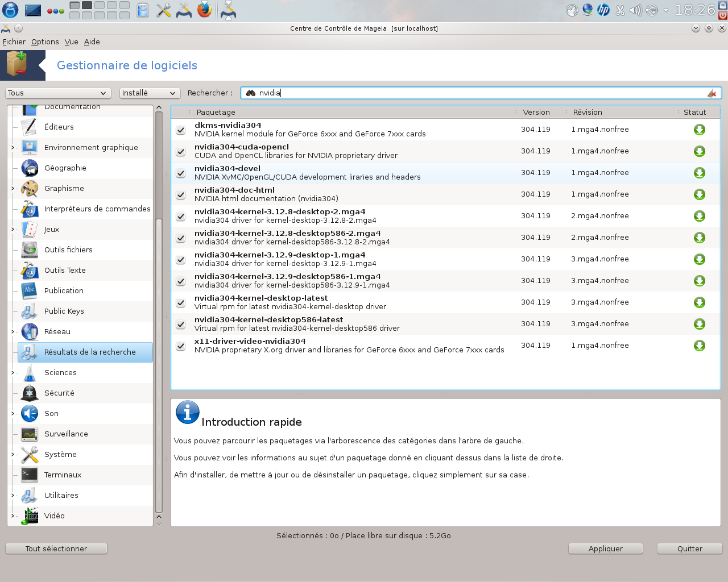Open the Tous package filter dropdown
This screenshot has height=582, width=728.
point(57,93)
